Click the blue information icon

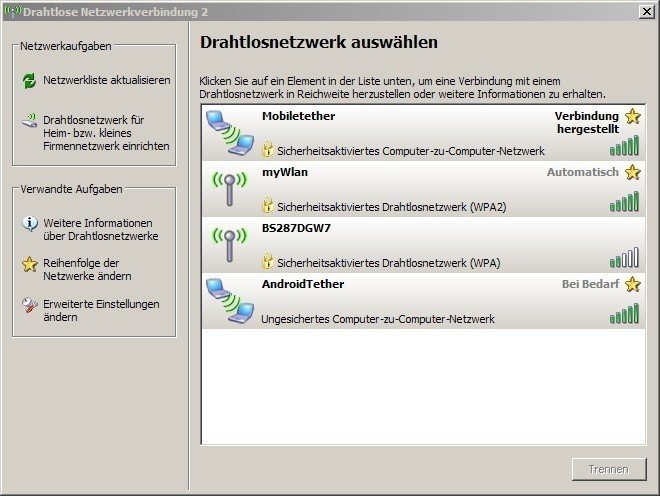(x=30, y=224)
